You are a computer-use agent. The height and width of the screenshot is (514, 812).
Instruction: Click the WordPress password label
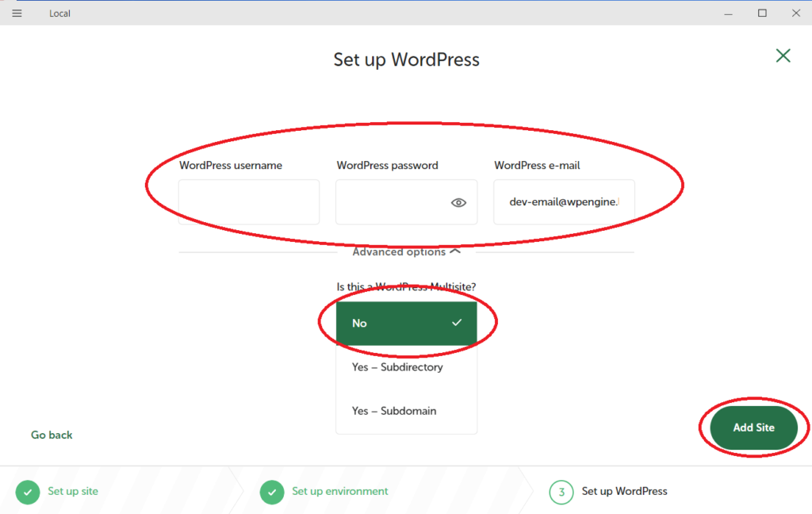(x=387, y=165)
